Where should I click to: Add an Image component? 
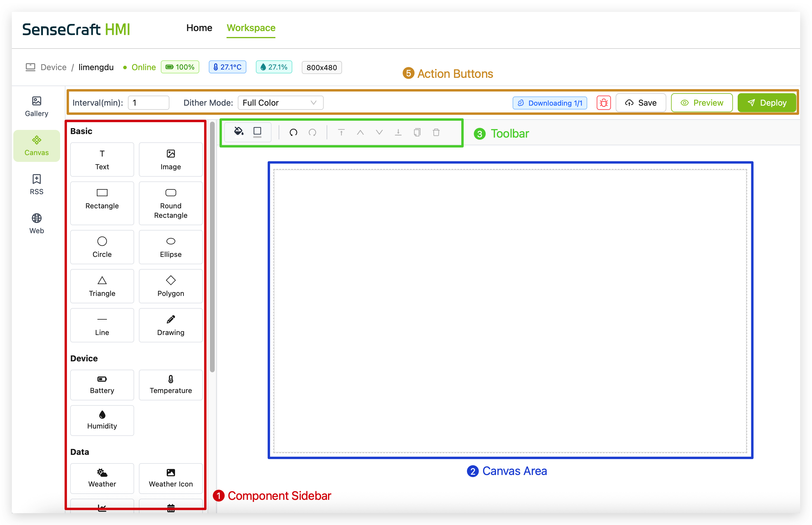pos(171,159)
